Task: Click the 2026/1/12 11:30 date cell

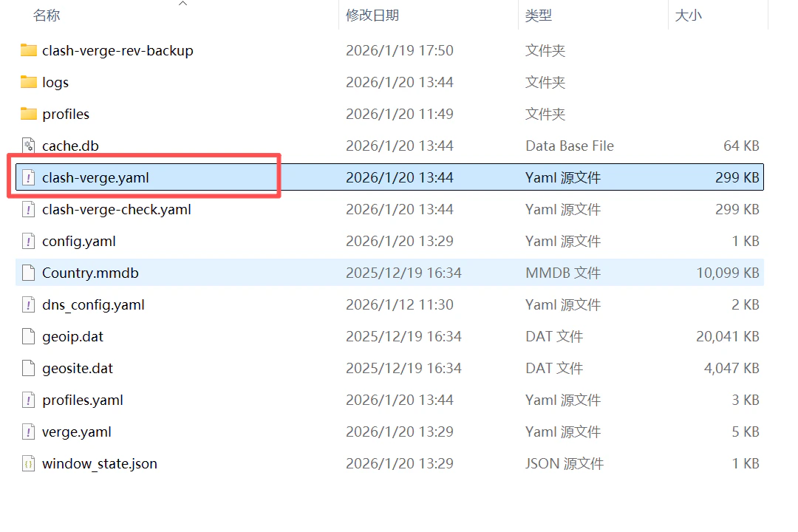Action: [x=400, y=304]
